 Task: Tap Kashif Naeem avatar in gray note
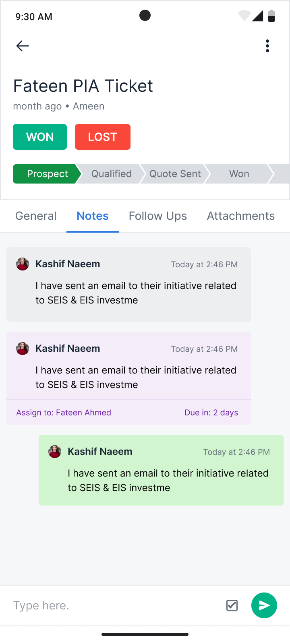(23, 264)
